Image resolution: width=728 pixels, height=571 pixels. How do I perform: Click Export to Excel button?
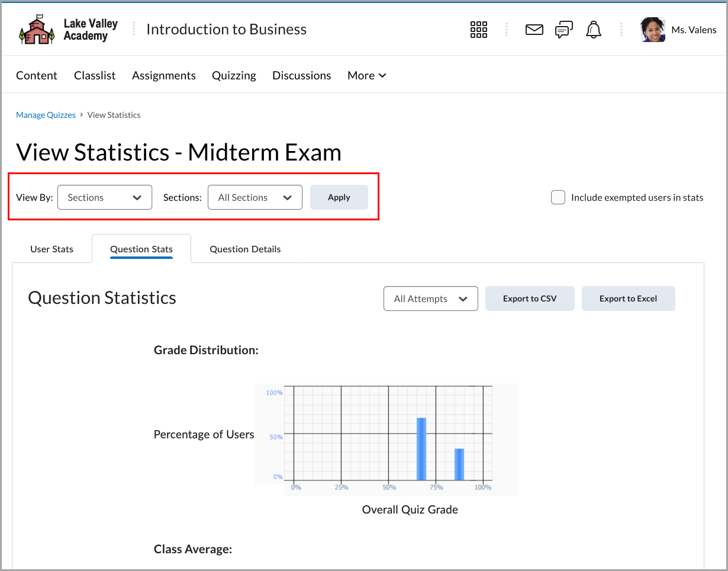click(628, 299)
